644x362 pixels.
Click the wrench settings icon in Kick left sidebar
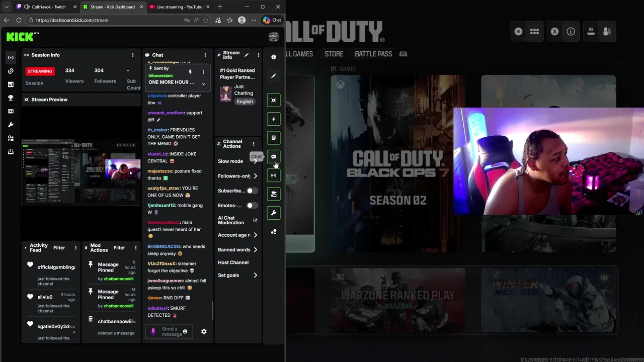pos(11,125)
